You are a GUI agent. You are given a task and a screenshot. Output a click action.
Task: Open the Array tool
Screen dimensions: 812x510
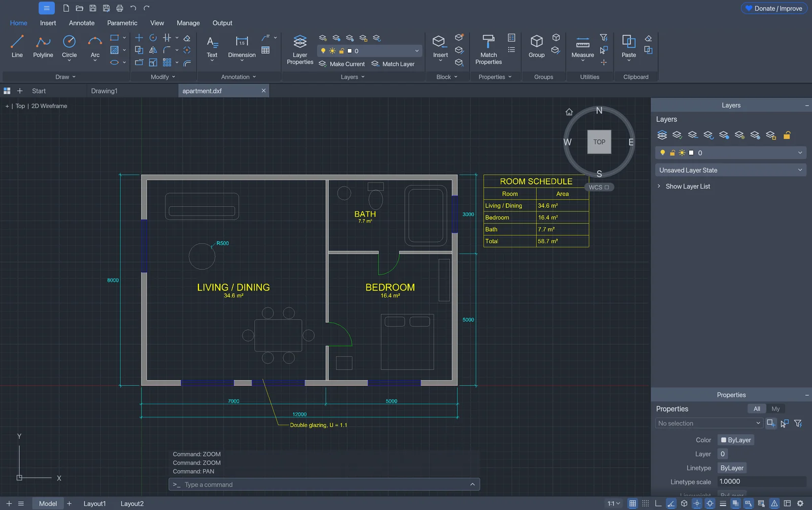[x=167, y=62]
